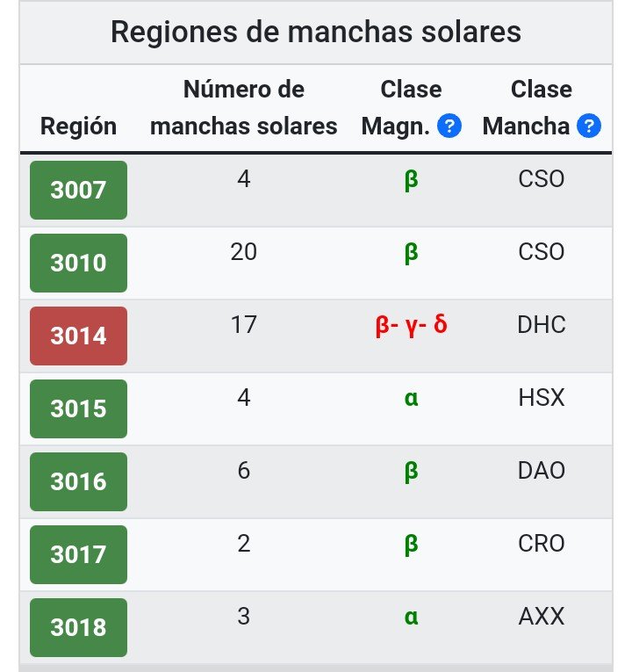632x672 pixels.
Task: Click the sunspot count 20 cell
Action: tap(244, 252)
